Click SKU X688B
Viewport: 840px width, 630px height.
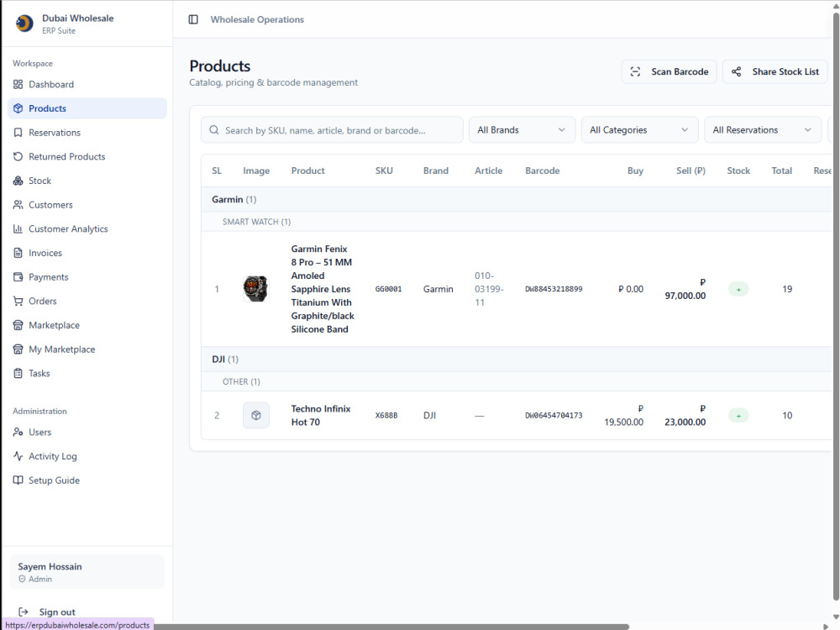point(386,415)
